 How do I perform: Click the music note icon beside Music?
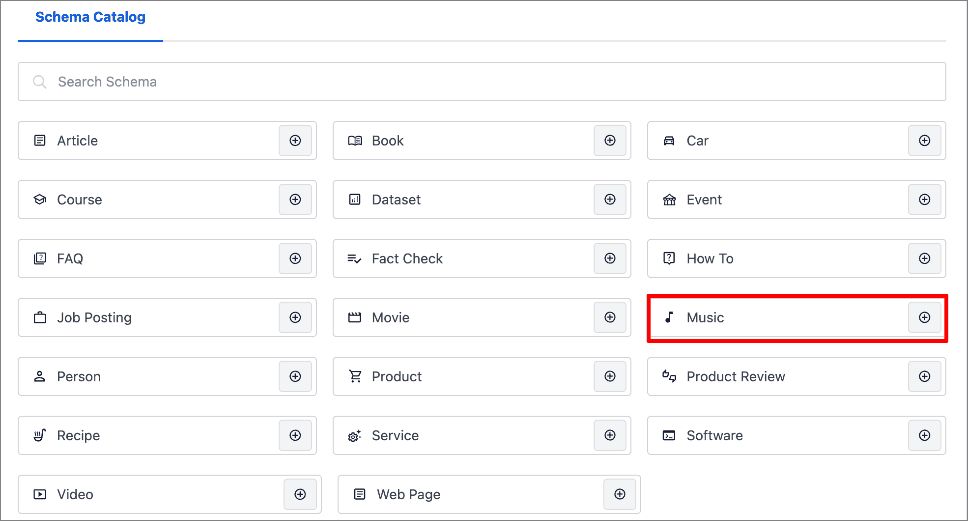pos(669,317)
